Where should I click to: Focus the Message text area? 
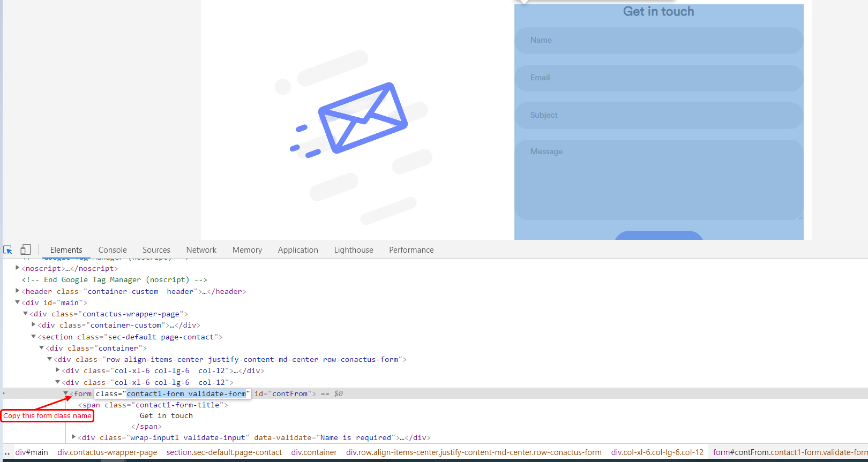pos(659,180)
